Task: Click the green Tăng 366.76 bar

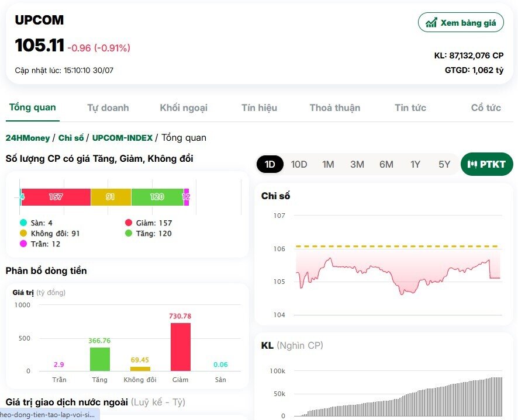Action: [x=100, y=359]
